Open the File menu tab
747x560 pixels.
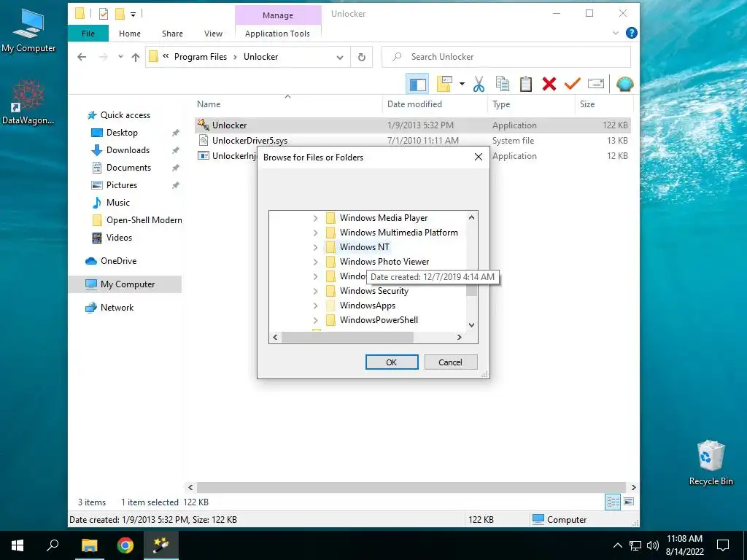88,34
